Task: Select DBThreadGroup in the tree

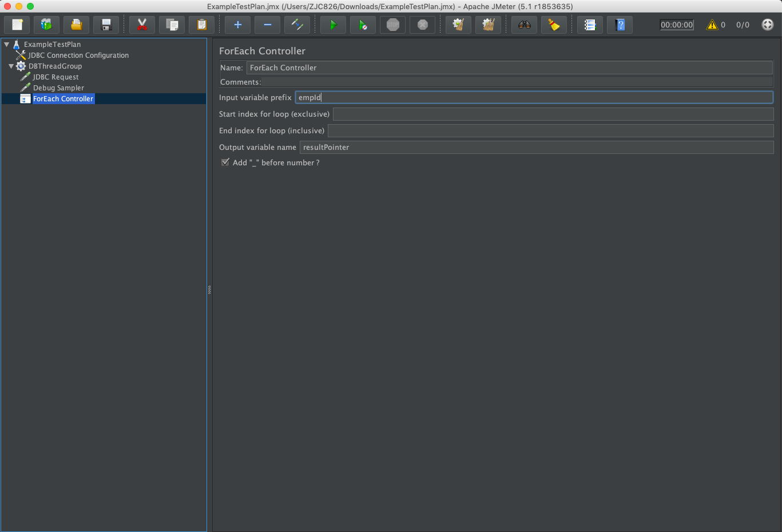Action: [55, 66]
